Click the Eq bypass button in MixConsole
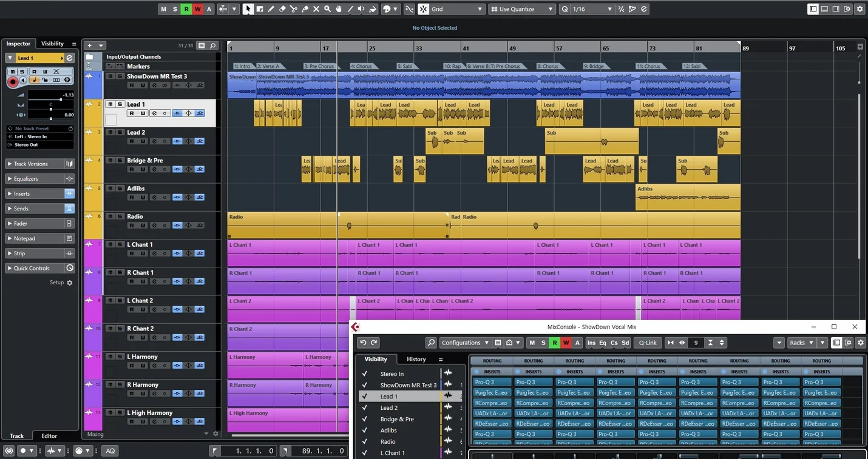This screenshot has width=868, height=459. (x=603, y=343)
